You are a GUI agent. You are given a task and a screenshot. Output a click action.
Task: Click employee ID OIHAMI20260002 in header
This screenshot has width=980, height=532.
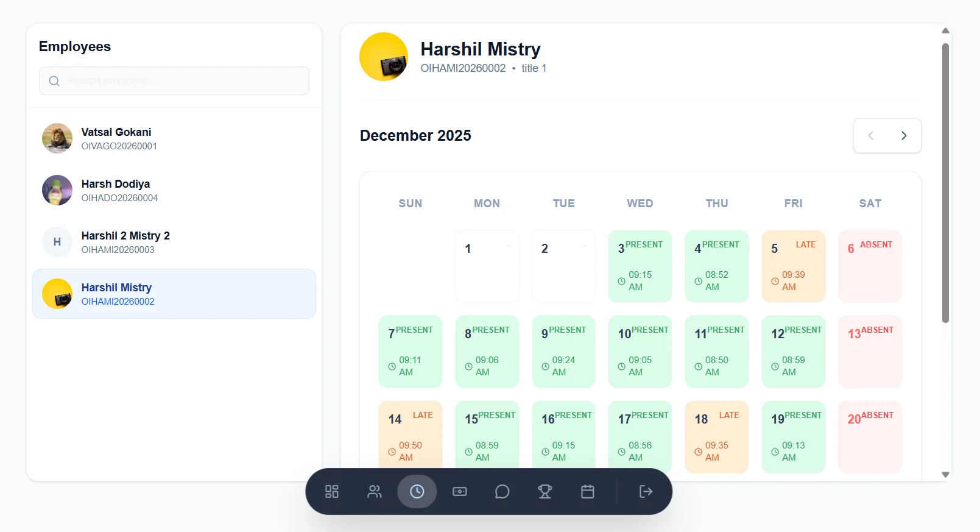click(463, 68)
